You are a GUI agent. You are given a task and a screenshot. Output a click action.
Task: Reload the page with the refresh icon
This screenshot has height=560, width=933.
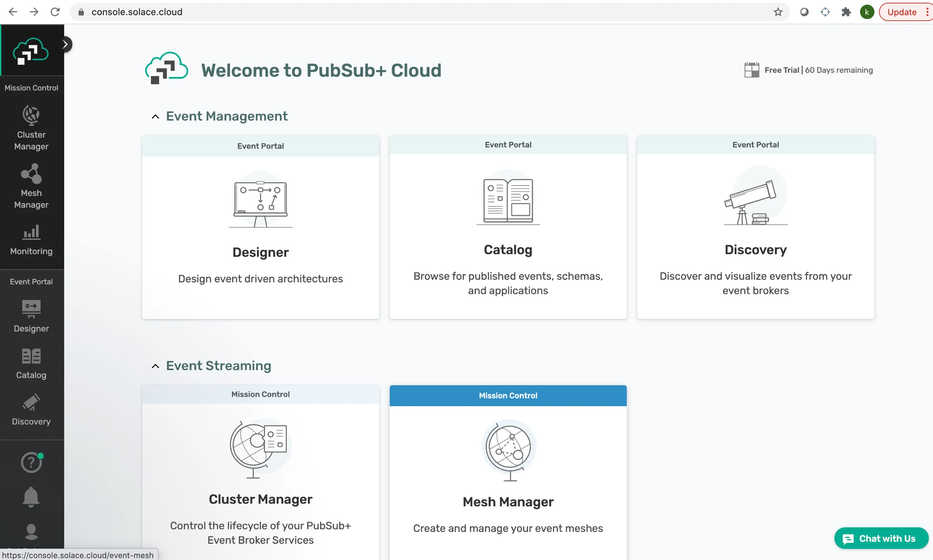55,12
